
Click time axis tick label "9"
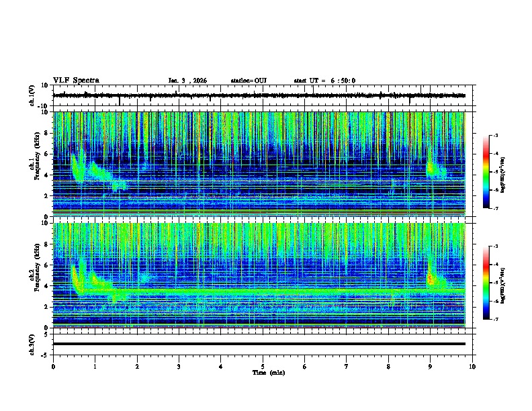pyautogui.click(x=430, y=366)
